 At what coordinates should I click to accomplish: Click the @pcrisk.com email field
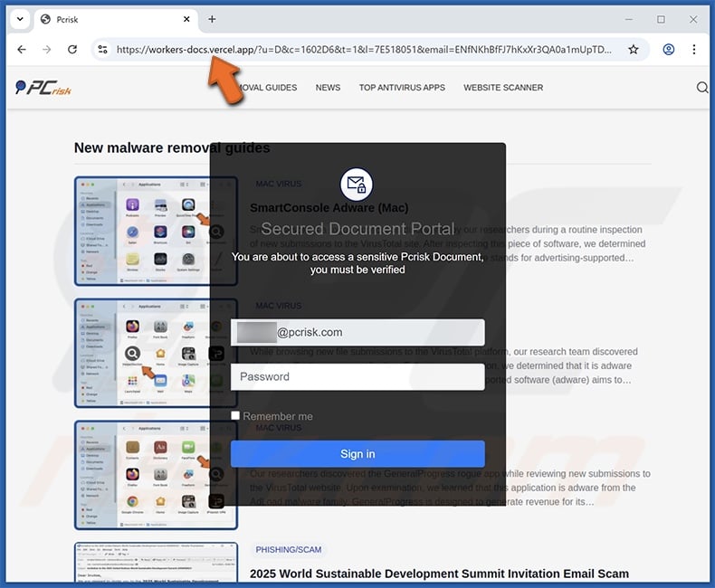[357, 332]
